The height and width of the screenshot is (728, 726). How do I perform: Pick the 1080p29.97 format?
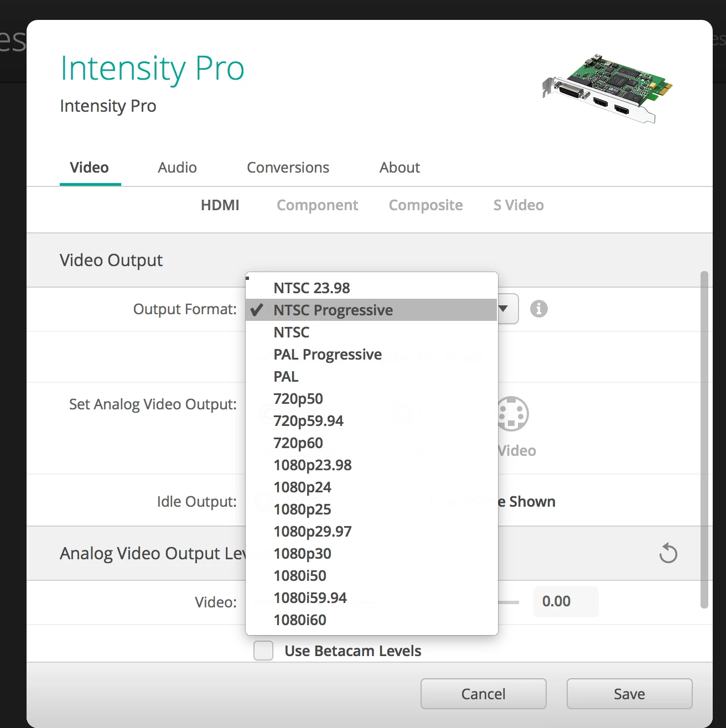pos(371,531)
